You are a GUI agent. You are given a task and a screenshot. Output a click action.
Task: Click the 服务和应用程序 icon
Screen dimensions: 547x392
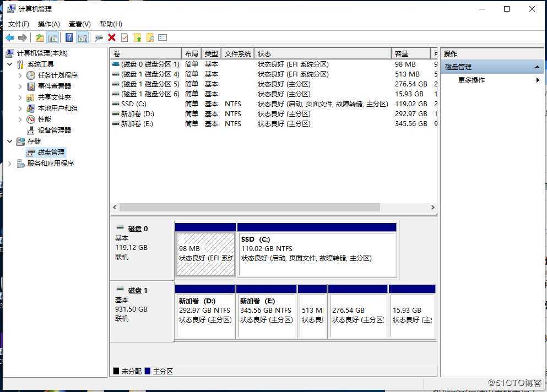20,163
